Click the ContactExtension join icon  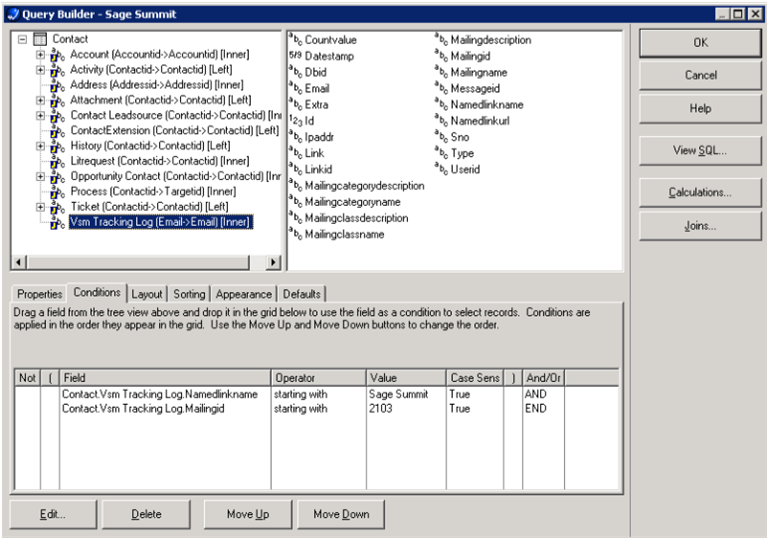coord(57,131)
